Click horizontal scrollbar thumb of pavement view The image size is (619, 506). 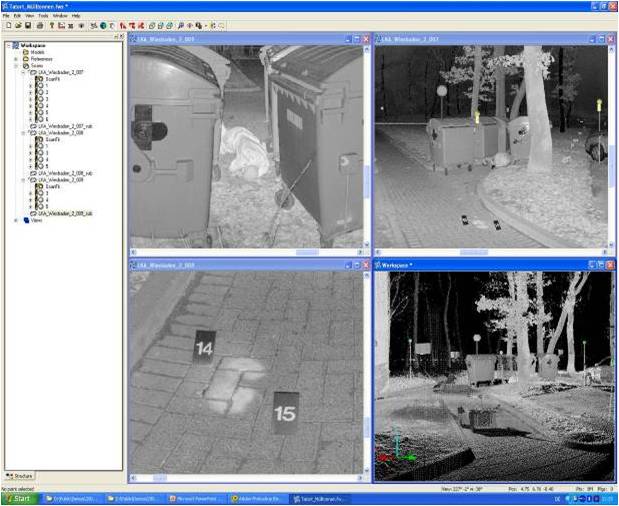(x=160, y=478)
